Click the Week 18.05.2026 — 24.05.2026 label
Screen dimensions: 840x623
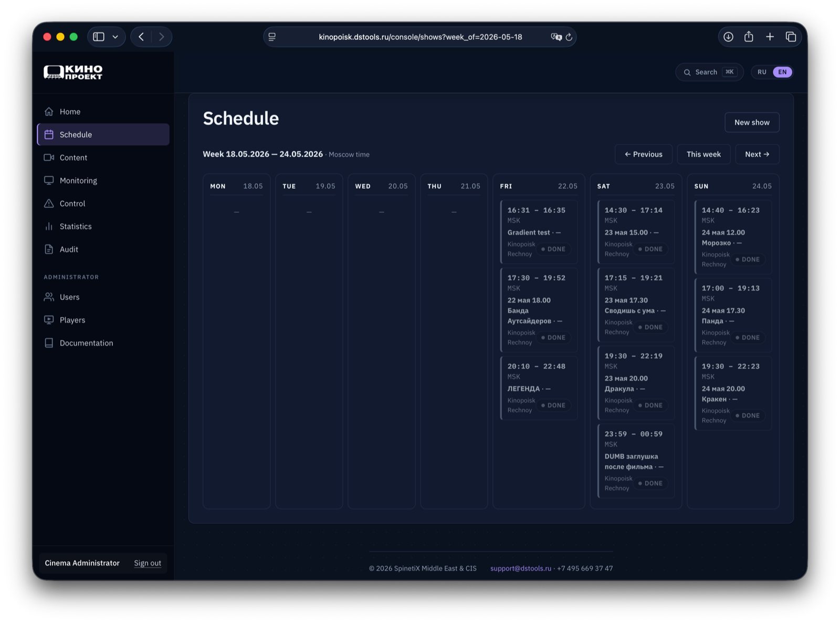(x=263, y=154)
